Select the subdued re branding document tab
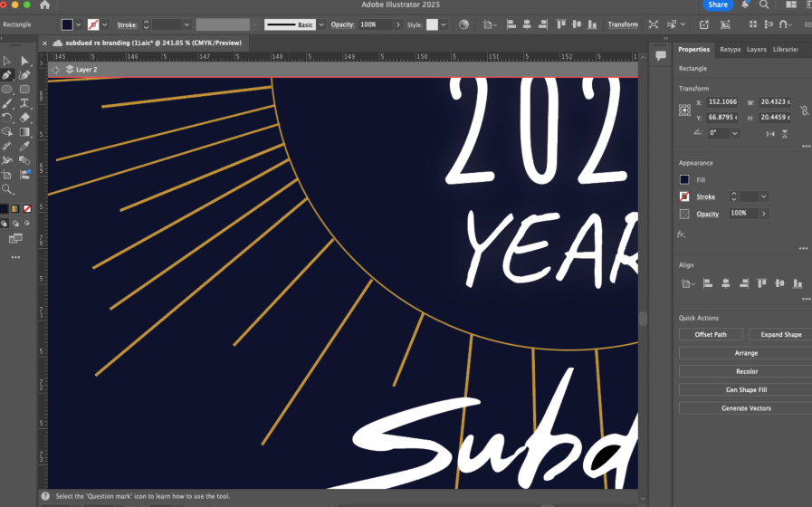The image size is (812, 507). (153, 43)
